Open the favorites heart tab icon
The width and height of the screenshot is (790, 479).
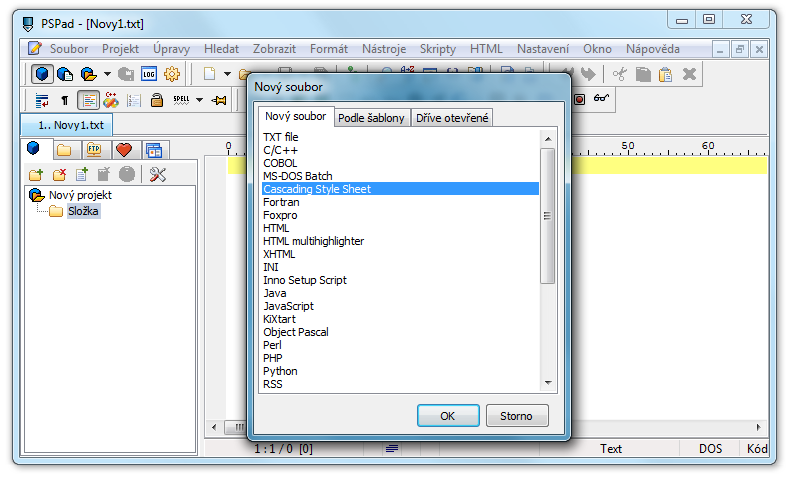[124, 150]
